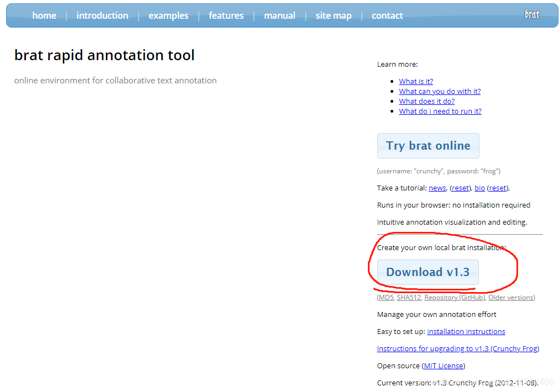Open the MIT License link

pos(444,365)
